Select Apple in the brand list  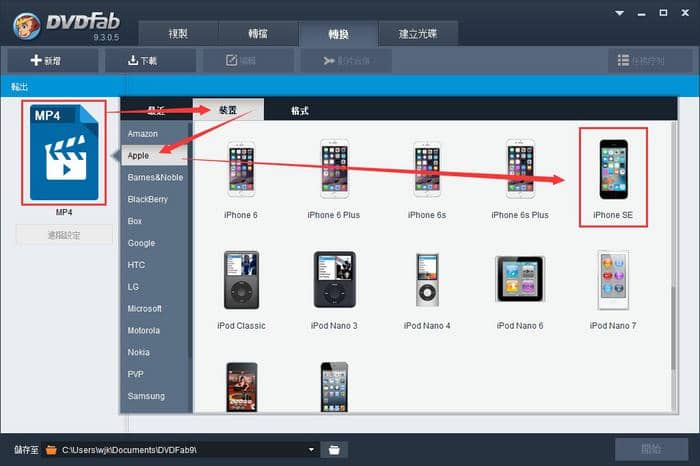(x=154, y=155)
